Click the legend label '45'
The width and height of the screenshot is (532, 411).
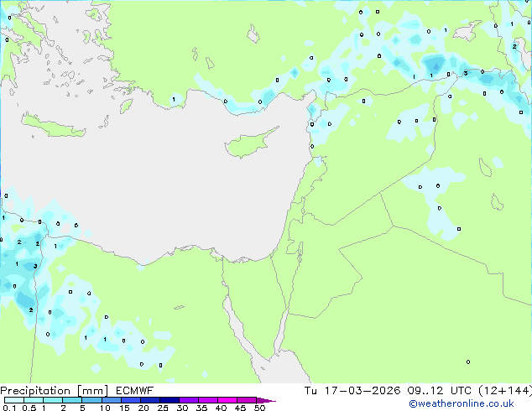tap(240, 408)
